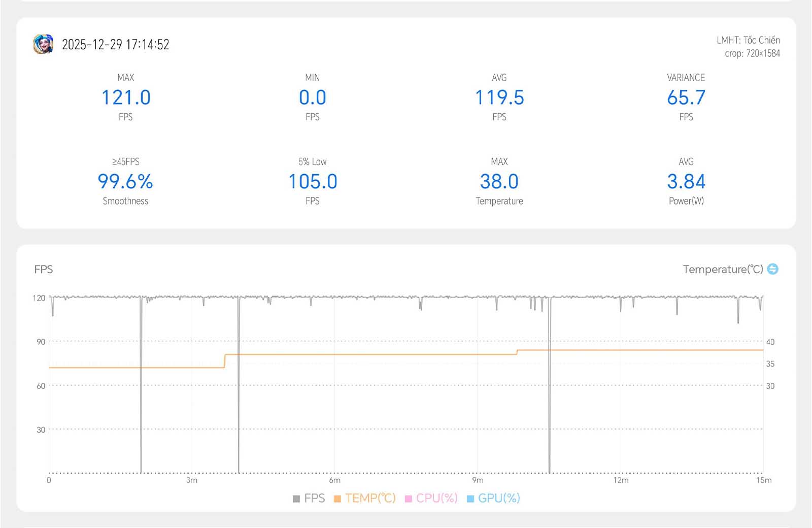Select the MAX 121.0 FPS stat
The width and height of the screenshot is (812, 528).
[126, 97]
